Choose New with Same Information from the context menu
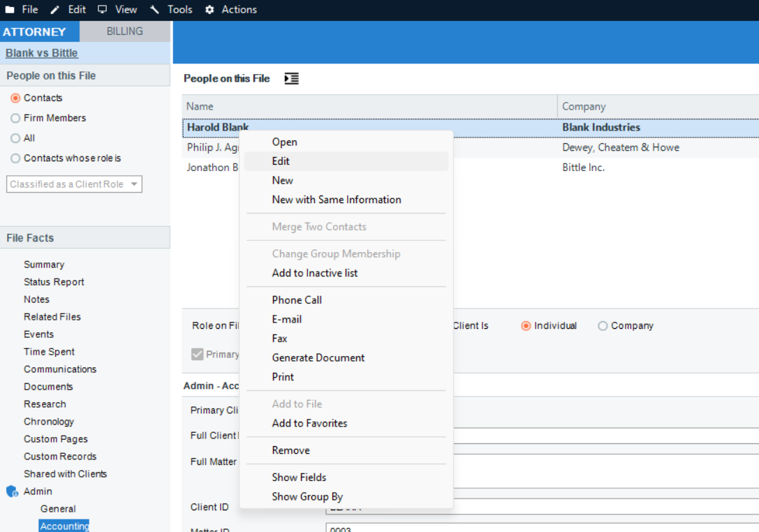 click(x=336, y=200)
